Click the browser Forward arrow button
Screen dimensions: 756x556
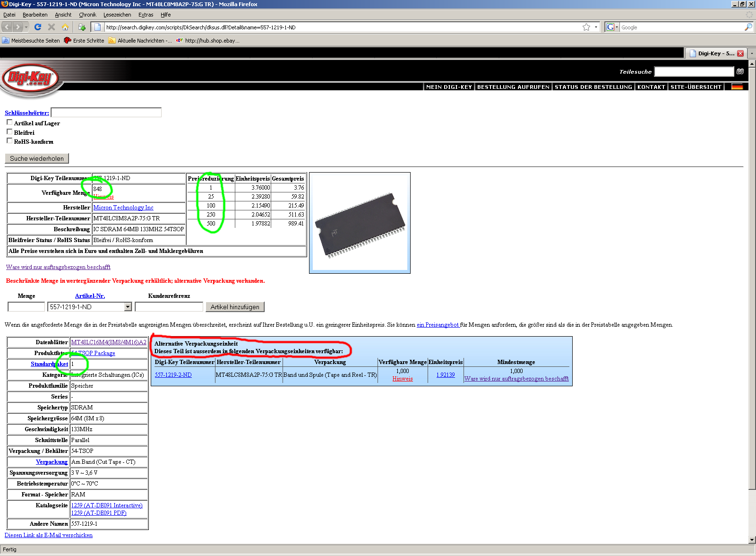18,27
